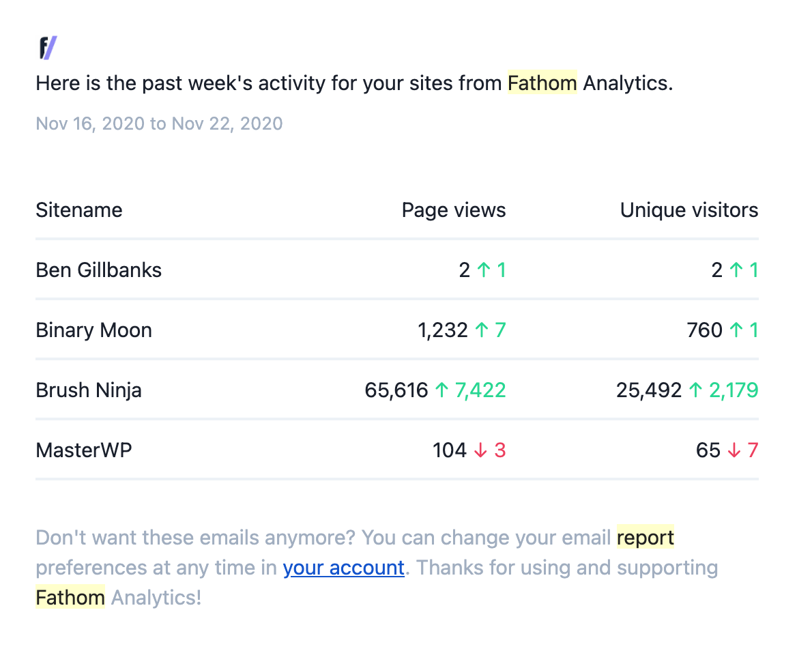
Task: Select the Page views column header
Action: [x=454, y=210]
